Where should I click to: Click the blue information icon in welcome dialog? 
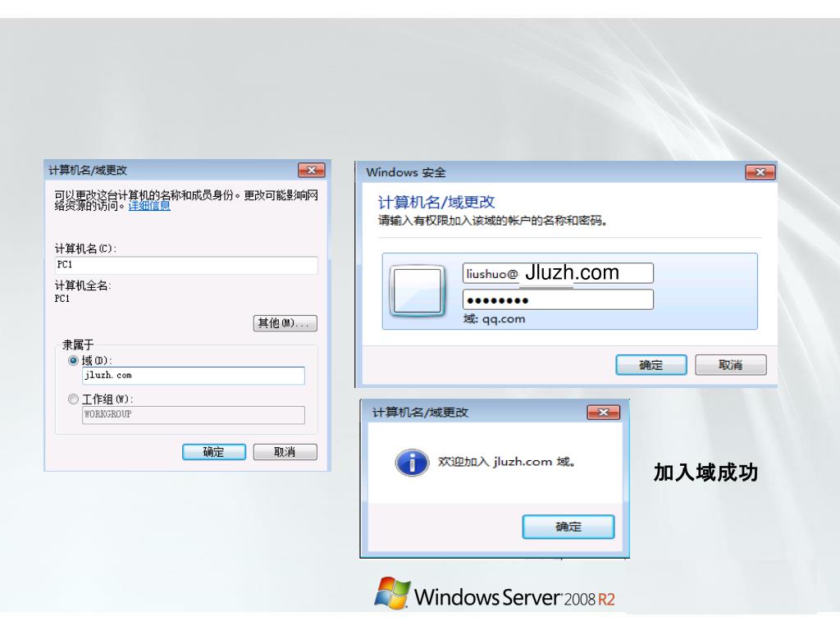click(x=412, y=463)
